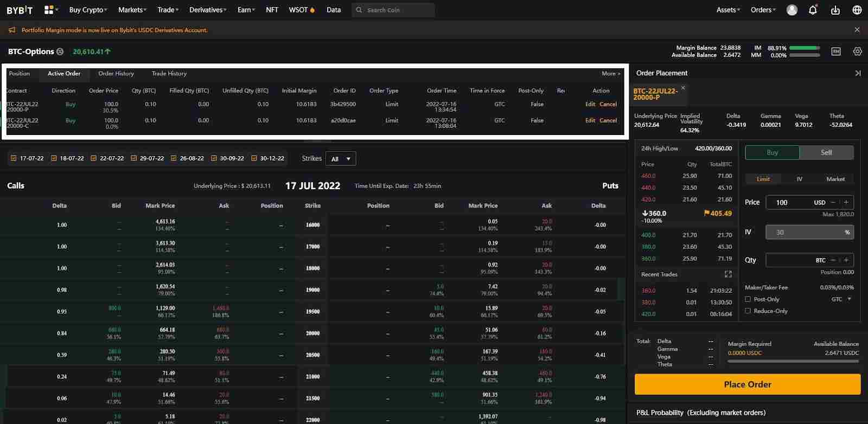
Task: Click the BTC-Options info icon
Action: [60, 52]
